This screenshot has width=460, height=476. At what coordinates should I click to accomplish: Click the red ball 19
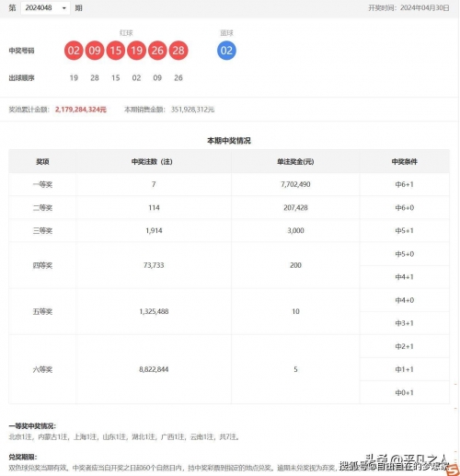pos(136,51)
